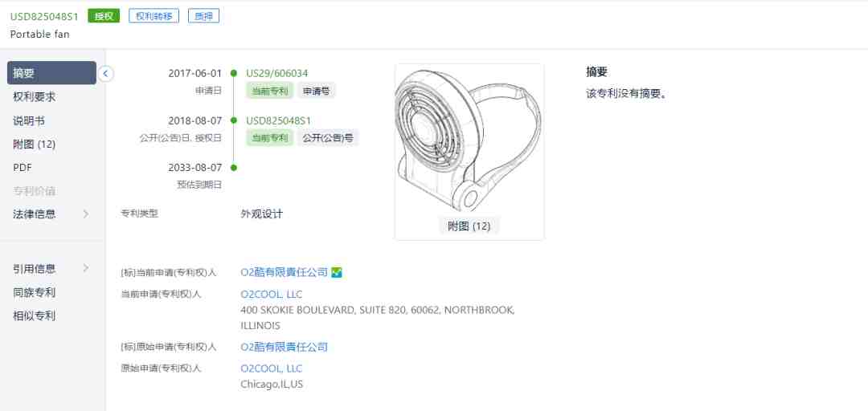Expand the 法律信息 submenu arrow
Viewport: 868px width, 411px height.
[86, 214]
